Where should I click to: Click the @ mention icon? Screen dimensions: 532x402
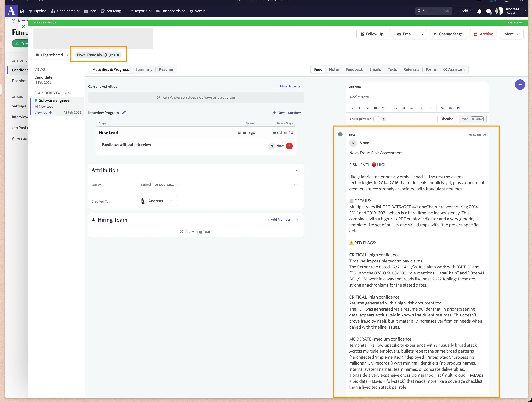pyautogui.click(x=450, y=108)
